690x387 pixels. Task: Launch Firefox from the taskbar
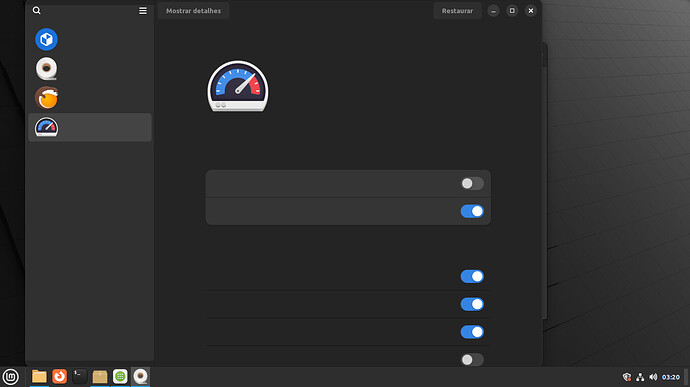(59, 376)
